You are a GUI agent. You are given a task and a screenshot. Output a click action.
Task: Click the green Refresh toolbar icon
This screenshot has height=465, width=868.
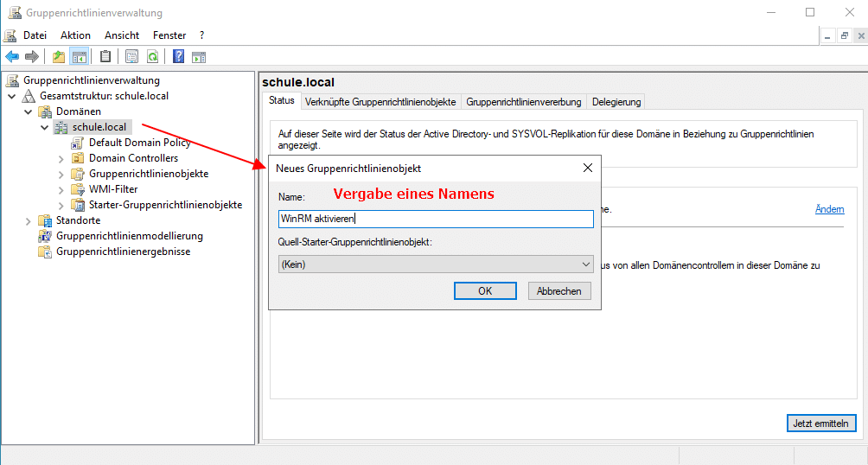point(152,56)
